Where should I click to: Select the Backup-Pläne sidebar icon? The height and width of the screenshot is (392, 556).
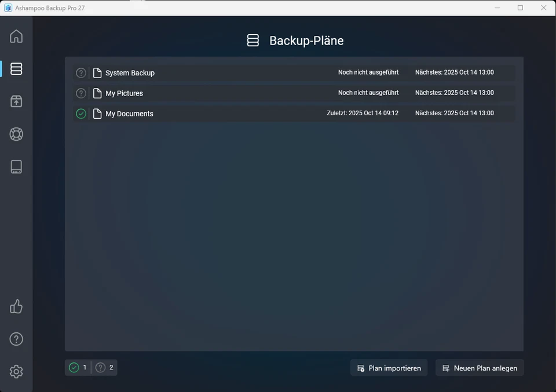pyautogui.click(x=16, y=68)
